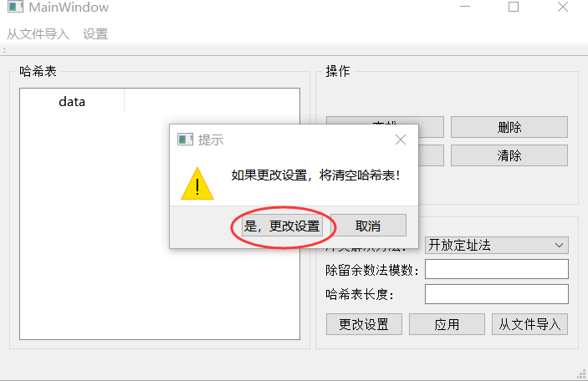The height and width of the screenshot is (381, 588).
Task: Click the MainWindow app icon in title bar
Action: pos(15,7)
